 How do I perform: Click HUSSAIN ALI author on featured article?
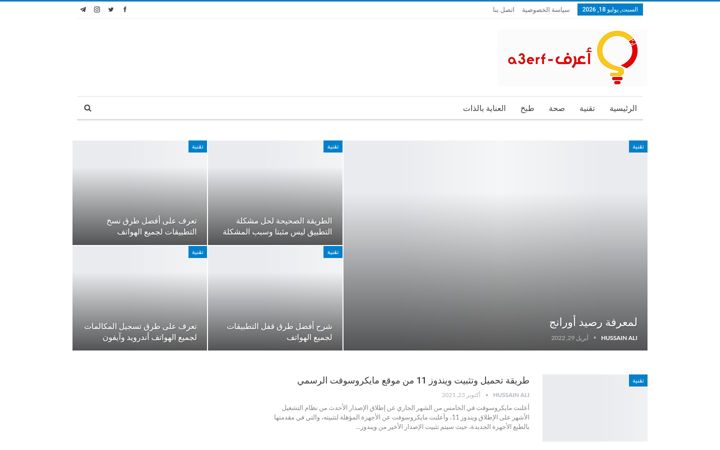pos(619,338)
